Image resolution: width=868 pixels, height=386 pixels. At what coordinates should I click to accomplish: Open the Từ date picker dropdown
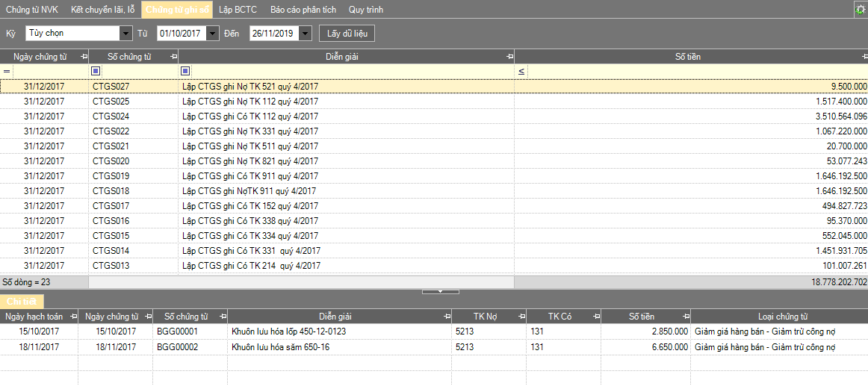[x=213, y=34]
